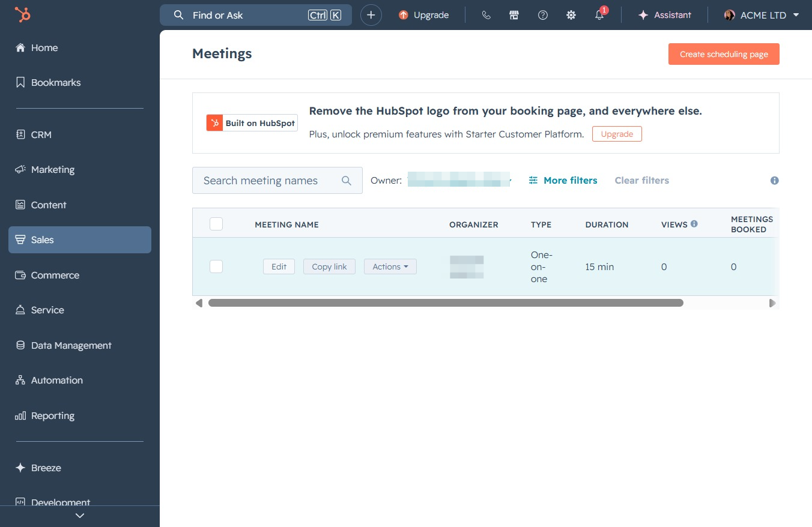Open the Service menu

tap(80, 310)
